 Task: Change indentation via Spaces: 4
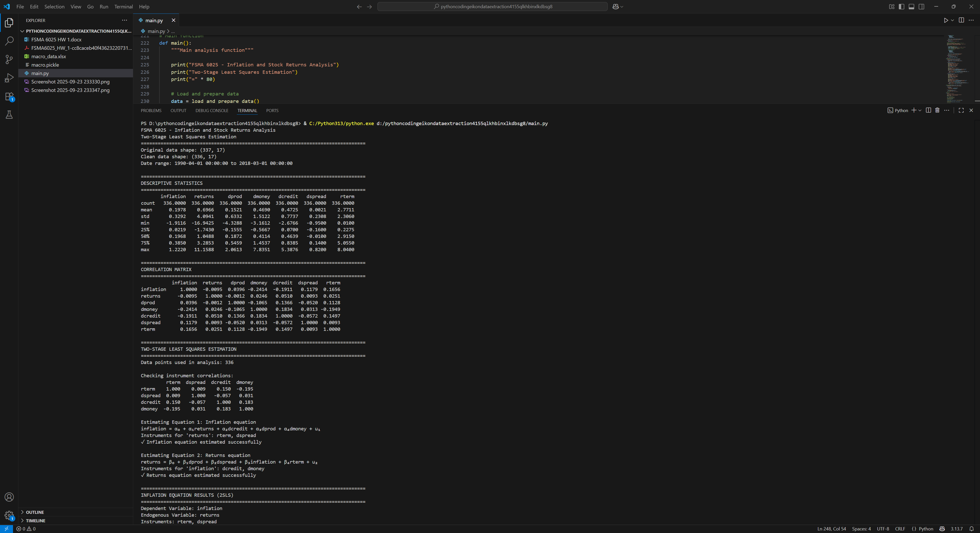(x=861, y=529)
